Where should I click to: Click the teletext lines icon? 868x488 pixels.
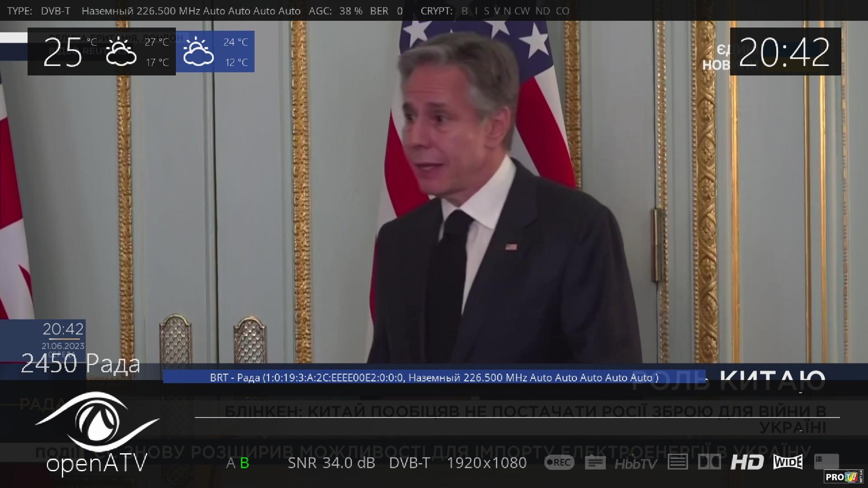(x=677, y=462)
